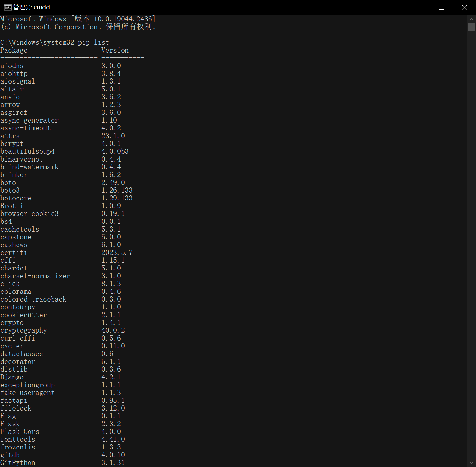
Task: Click the blinker package name
Action: coord(14,175)
